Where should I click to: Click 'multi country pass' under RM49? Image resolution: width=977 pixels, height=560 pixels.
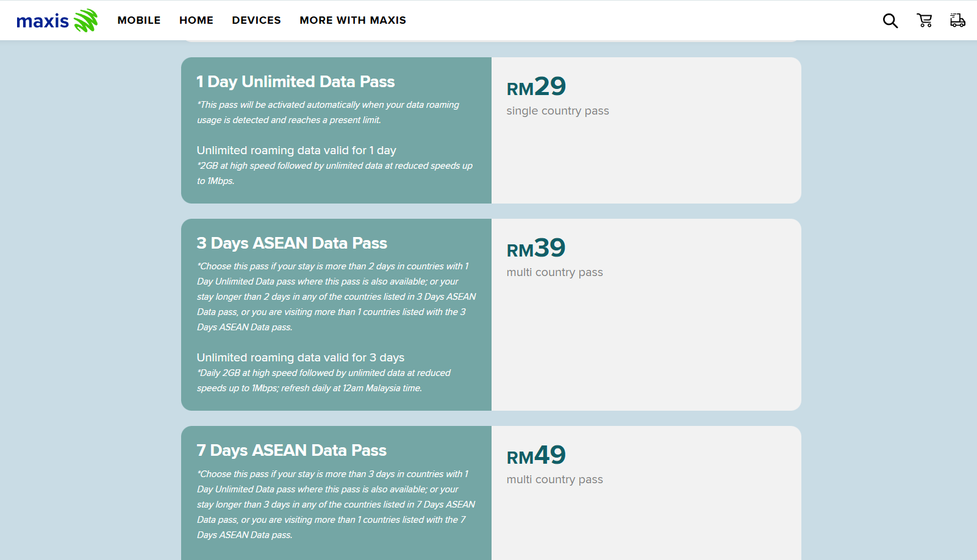click(554, 480)
